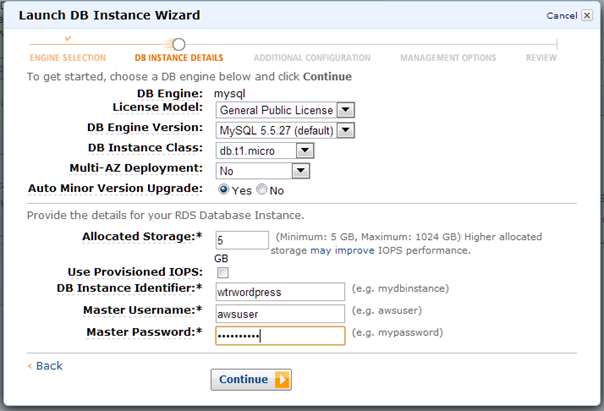604x411 pixels.
Task: Enable the Use Provisioned IOPS checkbox
Action: click(223, 273)
